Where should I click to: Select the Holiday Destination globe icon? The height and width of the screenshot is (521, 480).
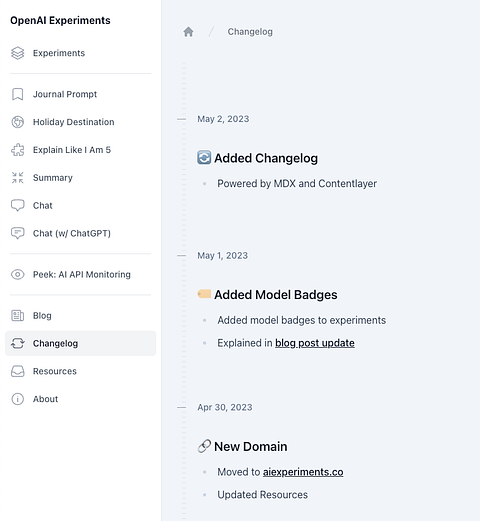coord(18,122)
